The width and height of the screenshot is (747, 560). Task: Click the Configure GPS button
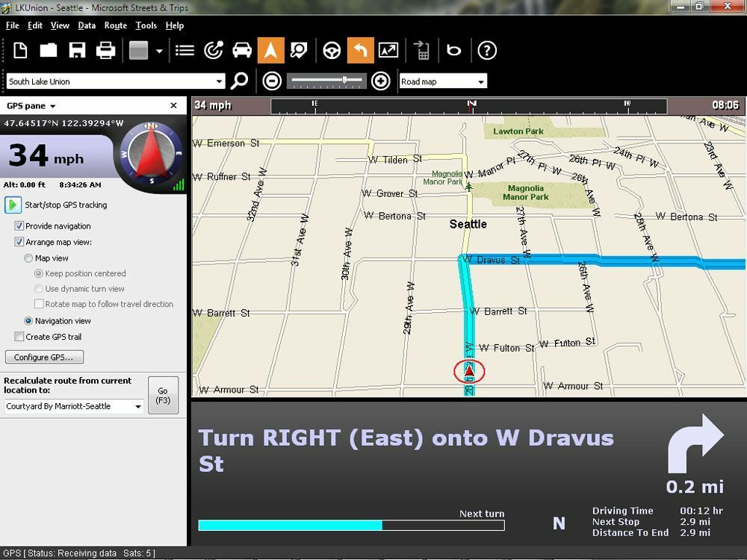point(44,358)
